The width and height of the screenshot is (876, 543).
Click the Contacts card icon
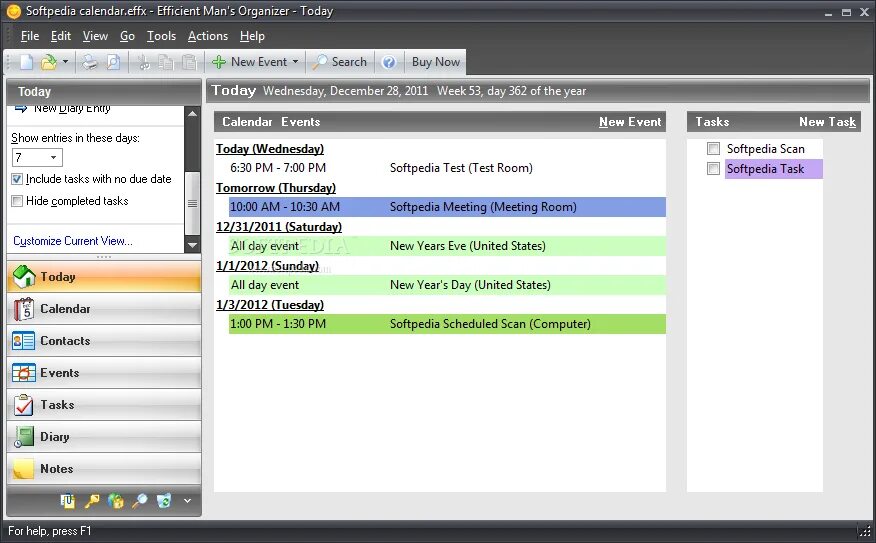tap(23, 341)
